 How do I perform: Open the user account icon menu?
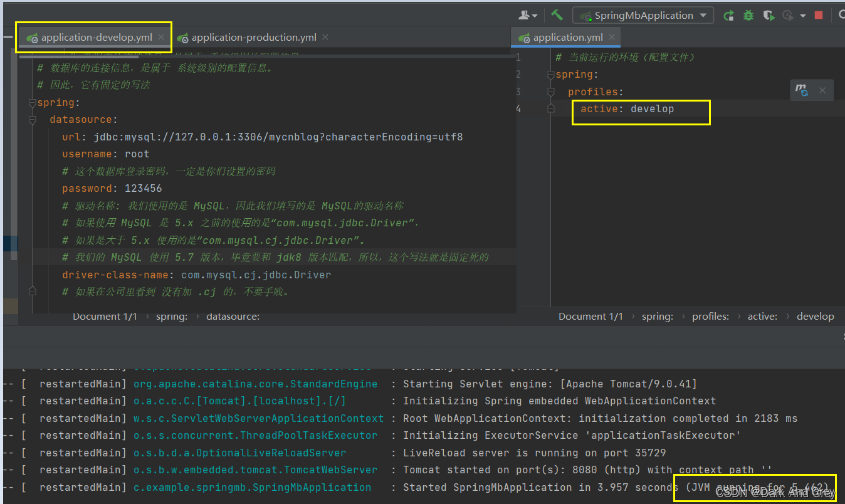528,15
